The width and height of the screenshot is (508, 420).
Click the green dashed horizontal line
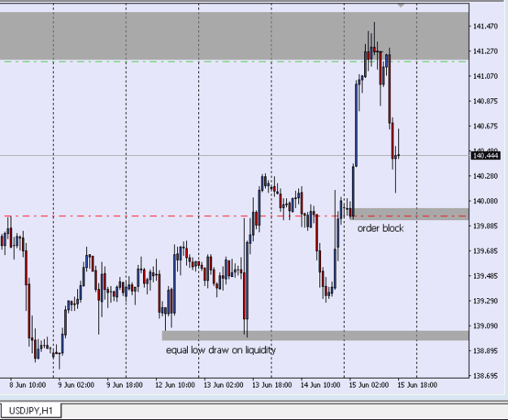click(234, 61)
